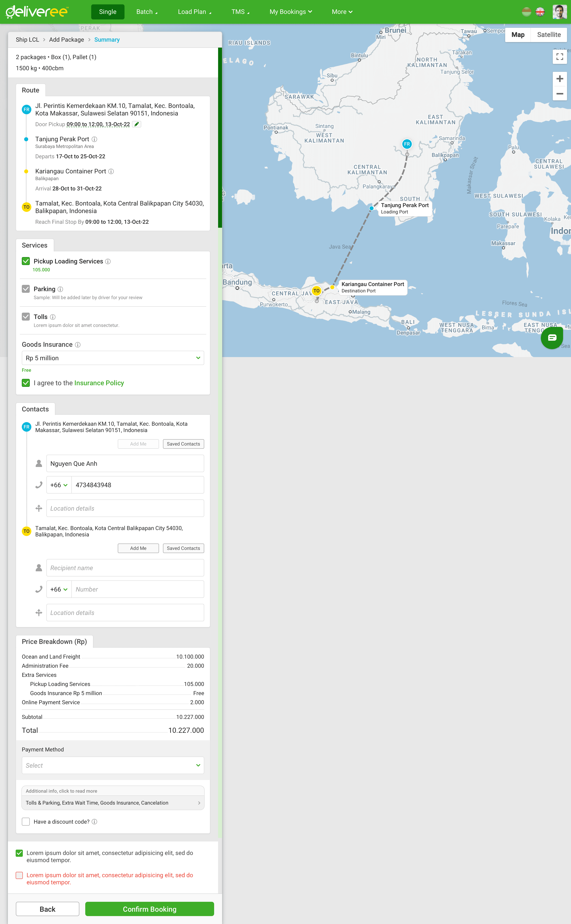Click the pencil edit icon beside pickup time
The width and height of the screenshot is (571, 924).
click(137, 124)
